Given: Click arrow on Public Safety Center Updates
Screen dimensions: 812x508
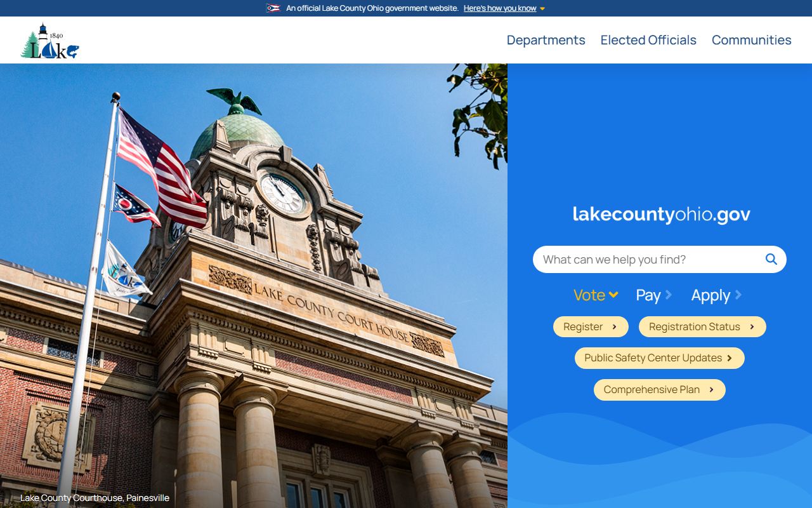Looking at the screenshot, I should click(x=730, y=358).
